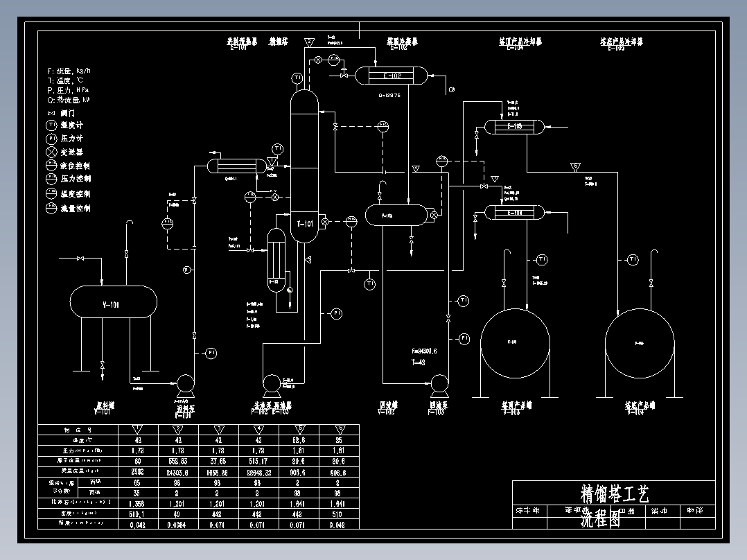Click the P-101 feed pump symbol
This screenshot has width=747, height=560.
pyautogui.click(x=185, y=385)
